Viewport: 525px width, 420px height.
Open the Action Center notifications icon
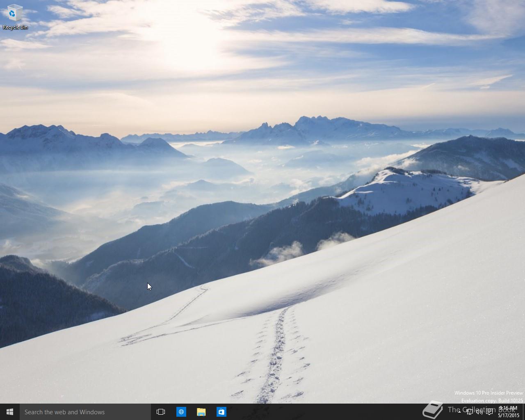click(489, 412)
